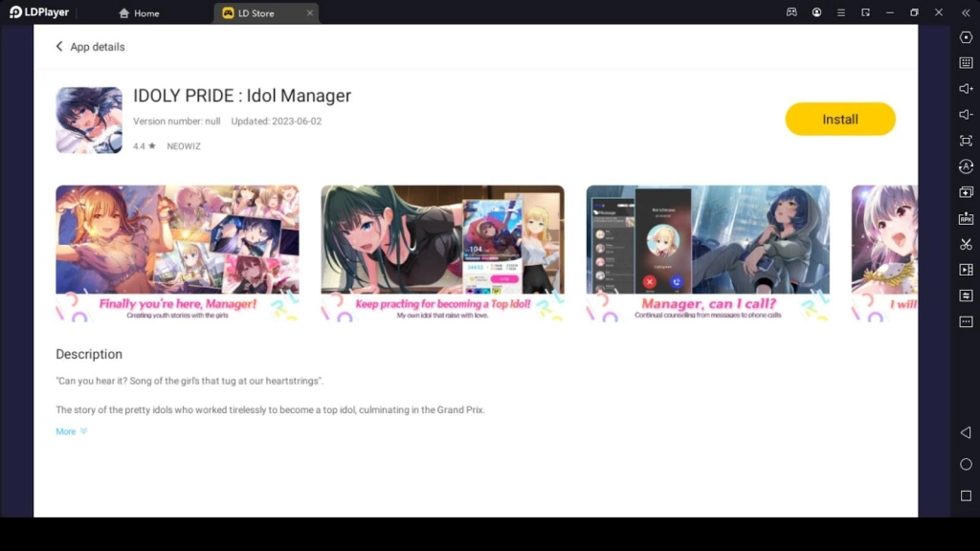Click the volume up icon
The image size is (980, 551).
[966, 89]
